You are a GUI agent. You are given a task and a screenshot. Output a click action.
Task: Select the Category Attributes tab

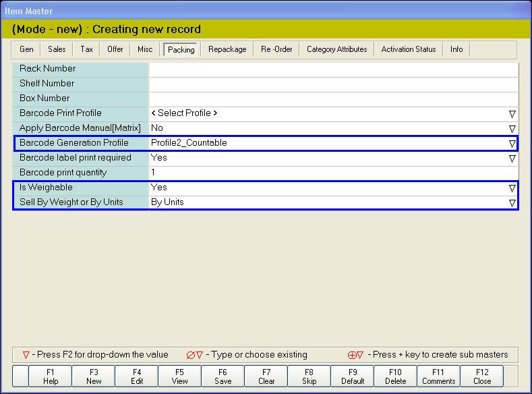pos(336,49)
